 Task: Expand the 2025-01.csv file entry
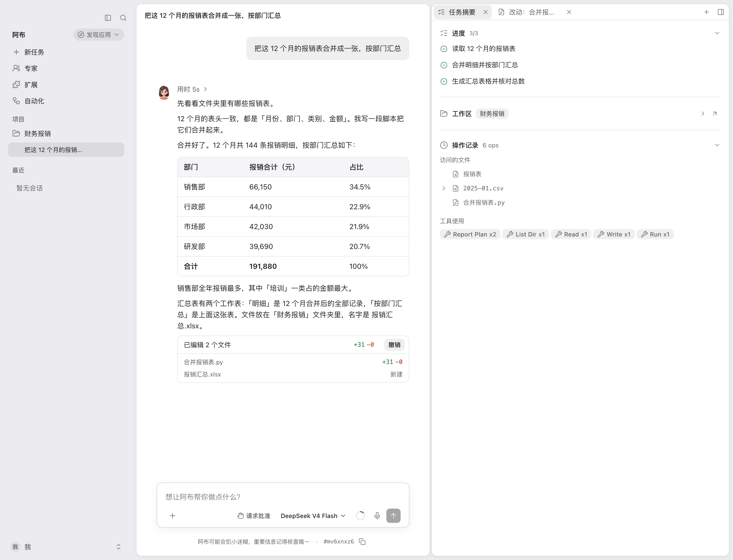coord(444,188)
